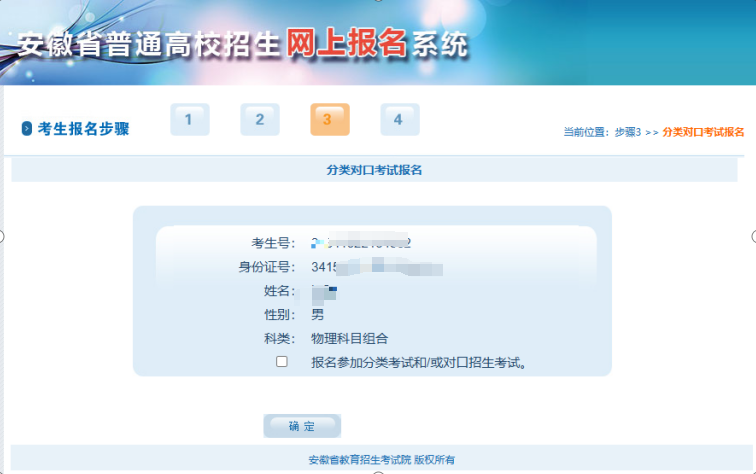
Task: Click the 性别 value 男
Action: coord(318,314)
